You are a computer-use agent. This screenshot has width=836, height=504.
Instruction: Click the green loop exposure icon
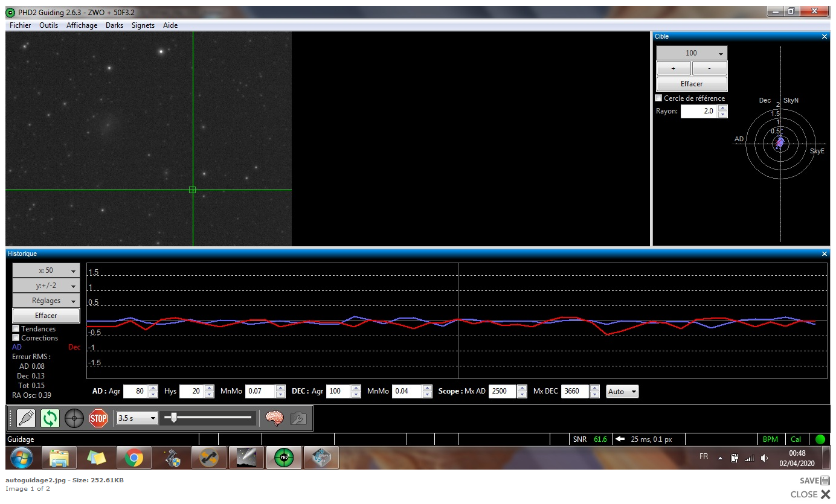(x=50, y=418)
